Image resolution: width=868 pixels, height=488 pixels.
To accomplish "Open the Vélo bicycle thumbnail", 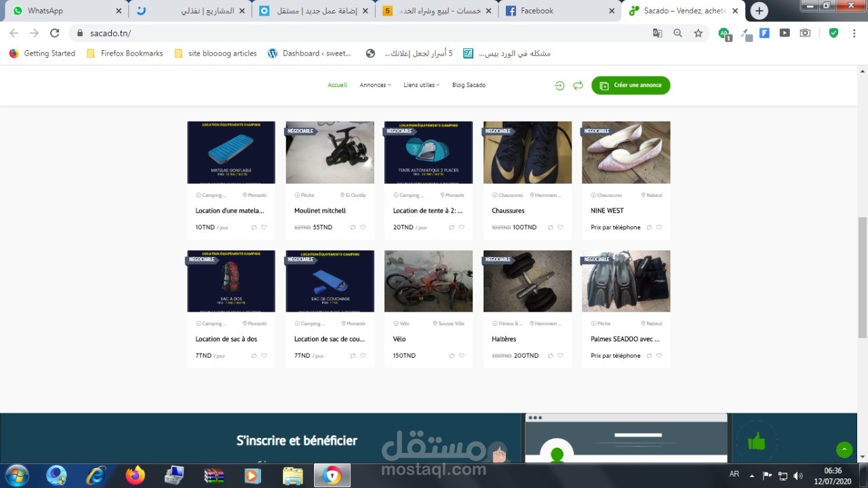I will tap(429, 281).
